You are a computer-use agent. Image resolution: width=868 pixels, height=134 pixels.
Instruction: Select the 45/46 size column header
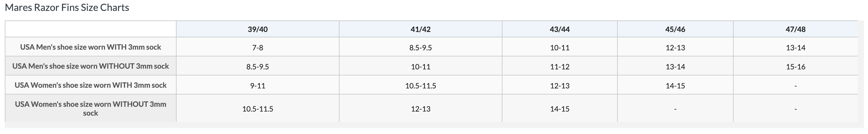click(675, 29)
